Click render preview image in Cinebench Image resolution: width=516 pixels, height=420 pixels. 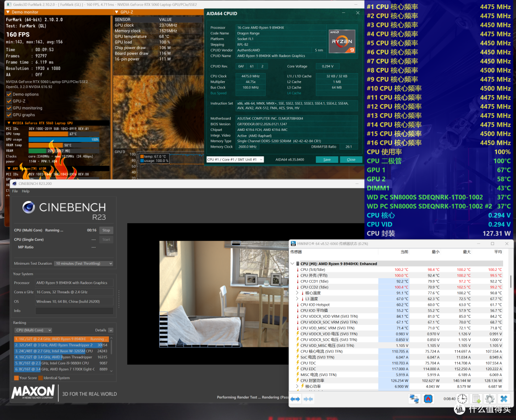[x=224, y=294]
